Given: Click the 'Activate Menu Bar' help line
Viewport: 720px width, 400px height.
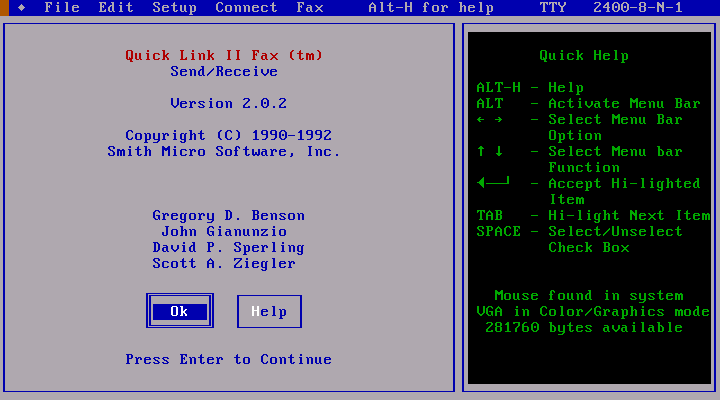Looking at the screenshot, I should pos(624,103).
